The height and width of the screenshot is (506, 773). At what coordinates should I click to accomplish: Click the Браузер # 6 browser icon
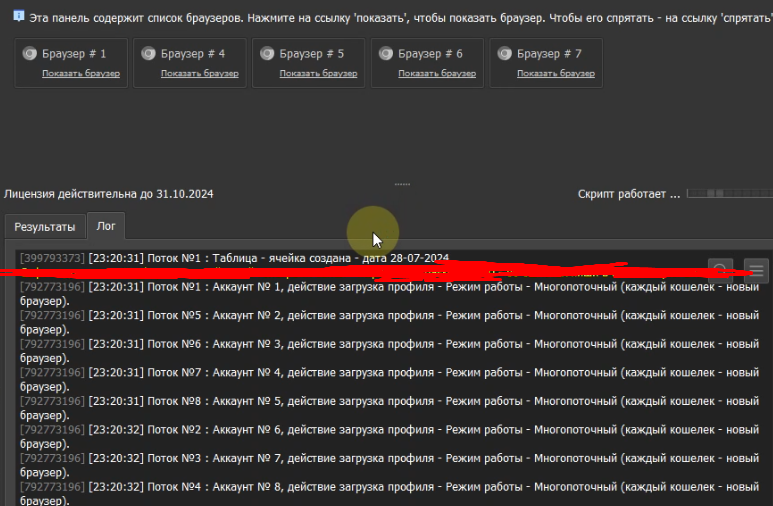pyautogui.click(x=386, y=54)
